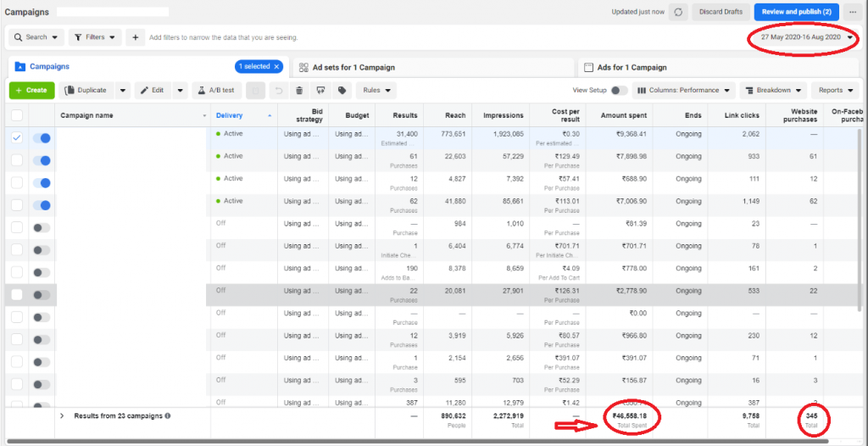Open the Filters dropdown
Screen dimensions: 868x446
click(x=95, y=37)
